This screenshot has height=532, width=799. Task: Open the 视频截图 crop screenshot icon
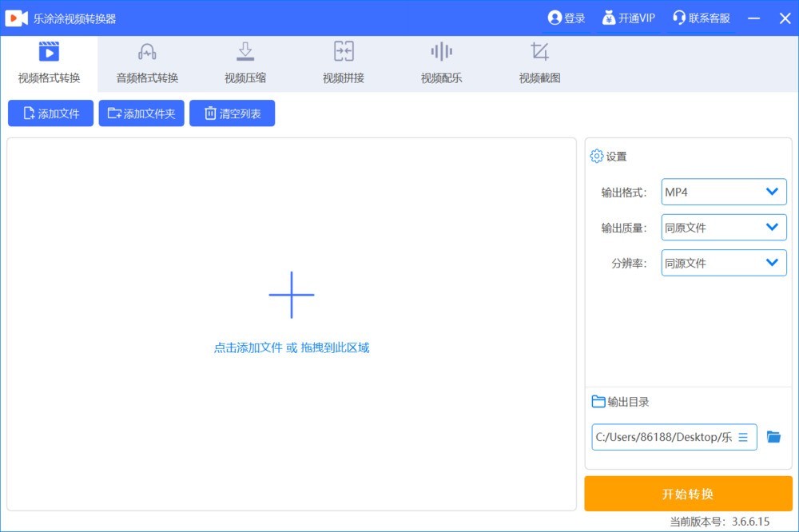(x=539, y=52)
